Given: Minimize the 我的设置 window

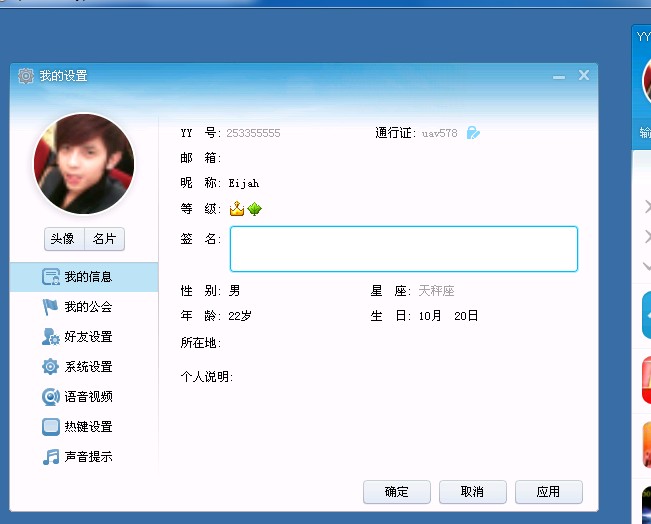Looking at the screenshot, I should [x=559, y=77].
